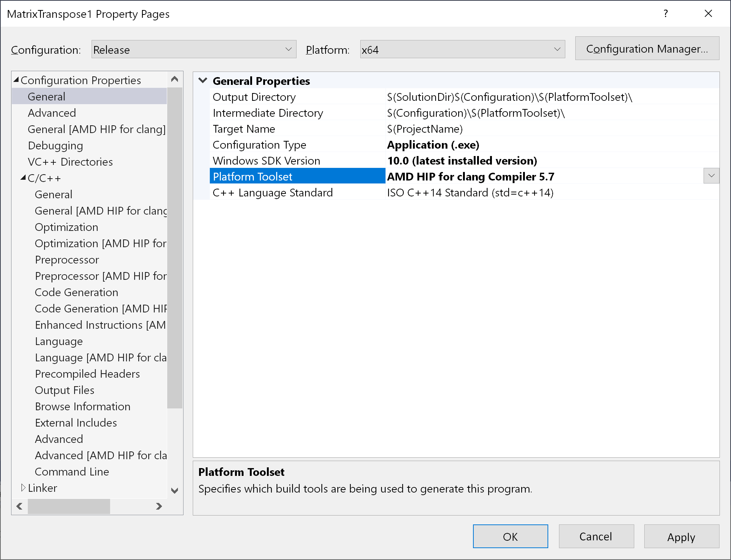Open VC++ Directories page

(70, 162)
